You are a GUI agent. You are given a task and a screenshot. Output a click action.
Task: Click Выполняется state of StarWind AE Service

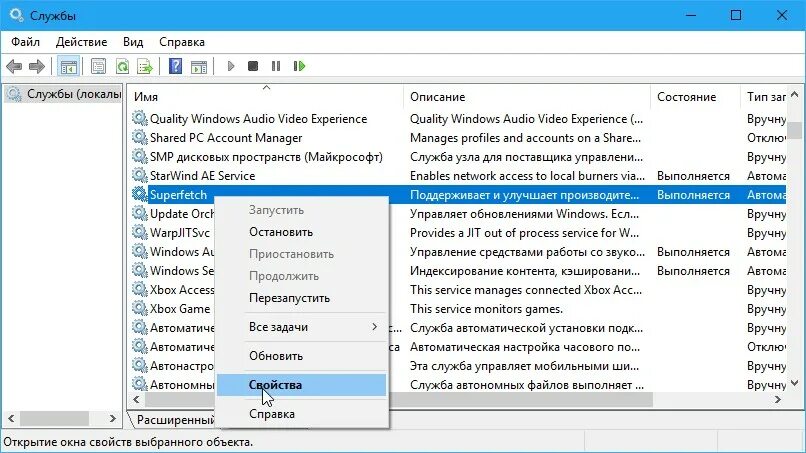[693, 176]
